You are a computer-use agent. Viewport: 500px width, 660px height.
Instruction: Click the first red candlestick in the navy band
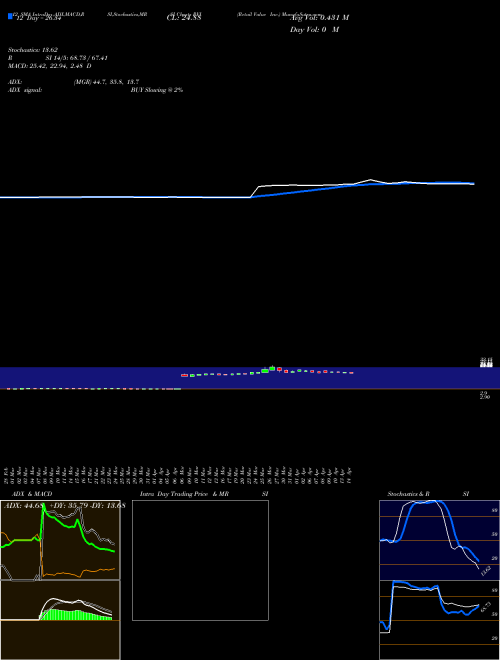tap(184, 375)
